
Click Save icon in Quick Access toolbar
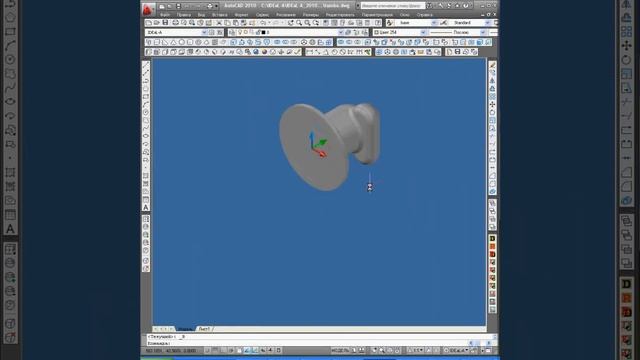(178, 6)
